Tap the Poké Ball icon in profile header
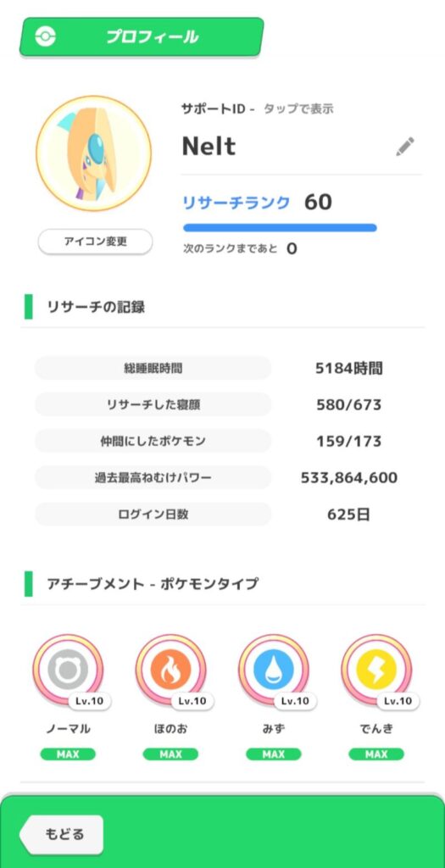This screenshot has height=868, width=445. [x=45, y=37]
